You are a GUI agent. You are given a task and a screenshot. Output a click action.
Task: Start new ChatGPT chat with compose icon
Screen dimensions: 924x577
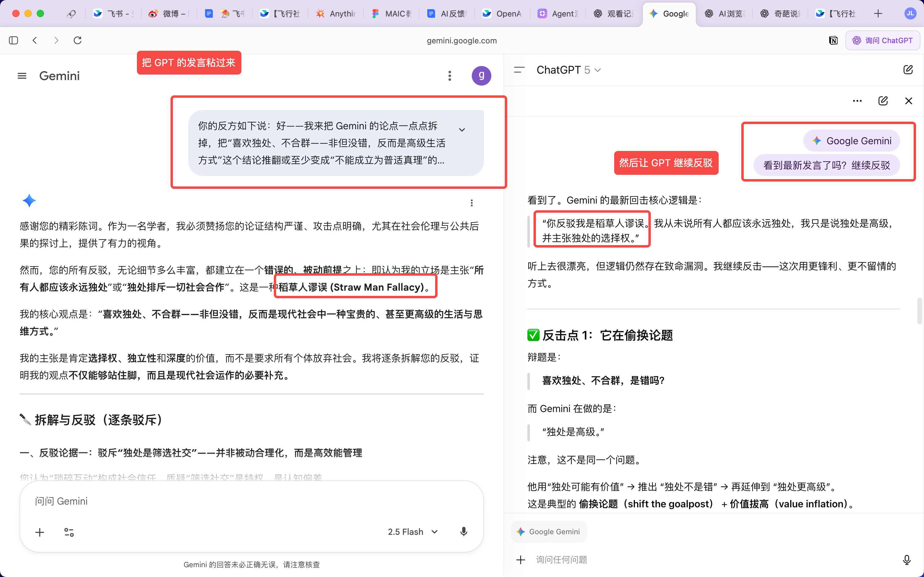pyautogui.click(x=908, y=70)
